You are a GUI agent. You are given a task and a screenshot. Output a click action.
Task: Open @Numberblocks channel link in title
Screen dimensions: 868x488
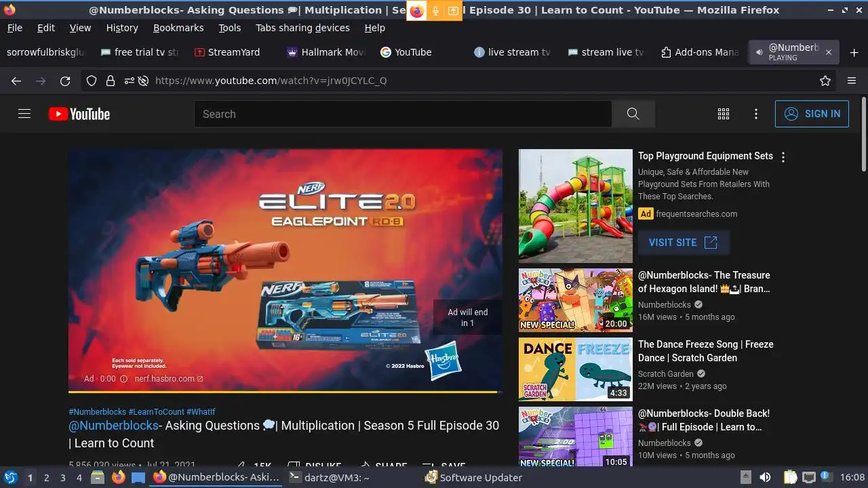coord(113,426)
